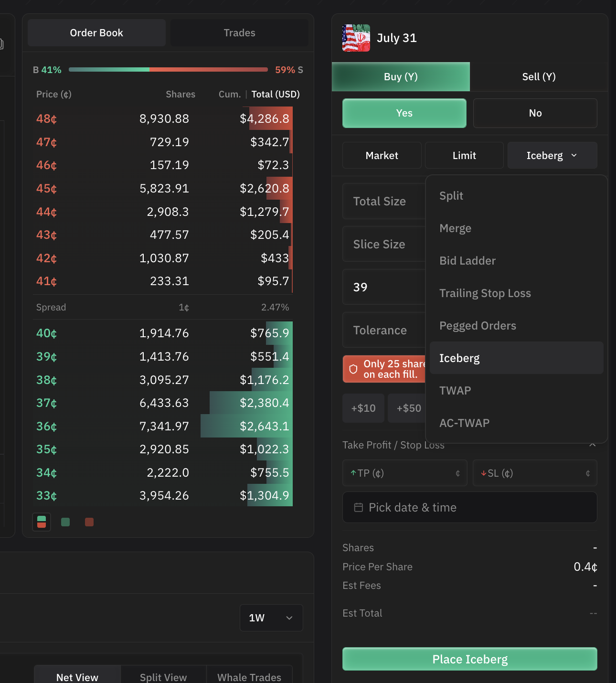Image resolution: width=616 pixels, height=683 pixels.
Task: Select the 40¢ best bid row
Action: point(162,333)
